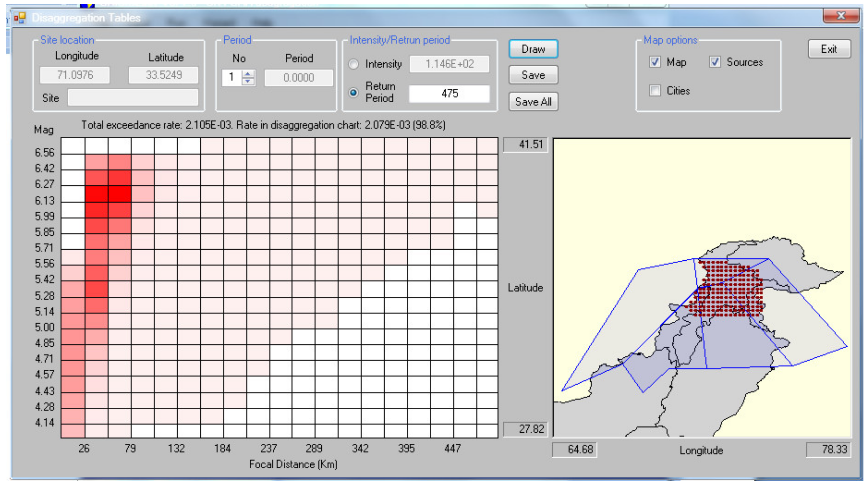The image size is (868, 486).
Task: Click the Save All button
Action: click(x=533, y=101)
